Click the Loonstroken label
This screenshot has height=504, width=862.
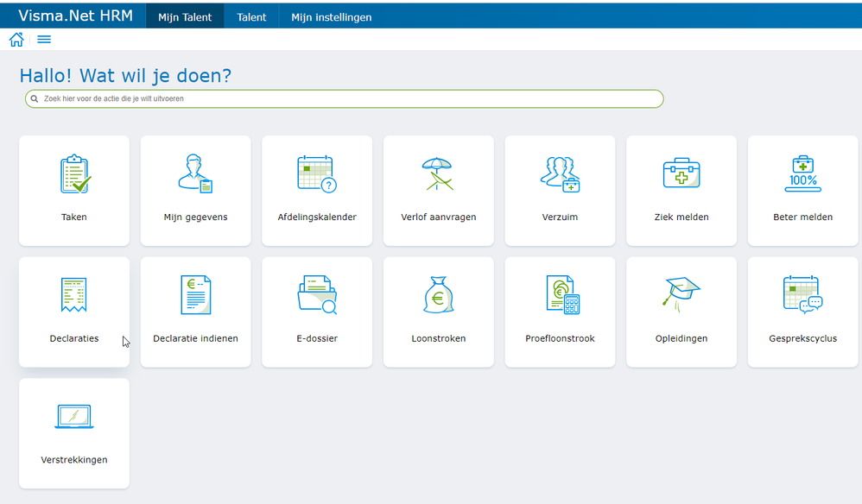coord(439,338)
